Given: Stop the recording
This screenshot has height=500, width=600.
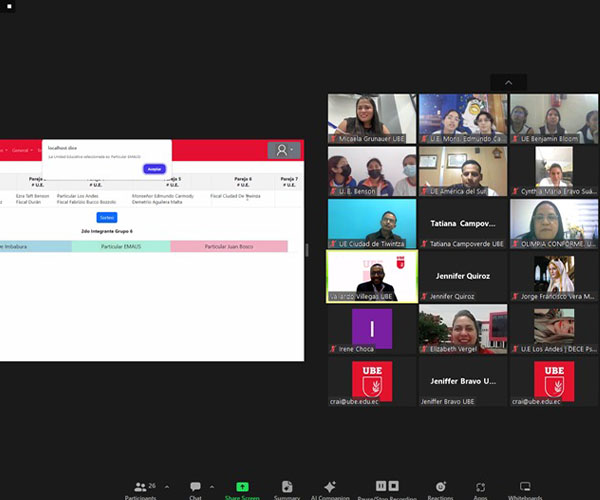Looking at the screenshot, I should [x=394, y=486].
